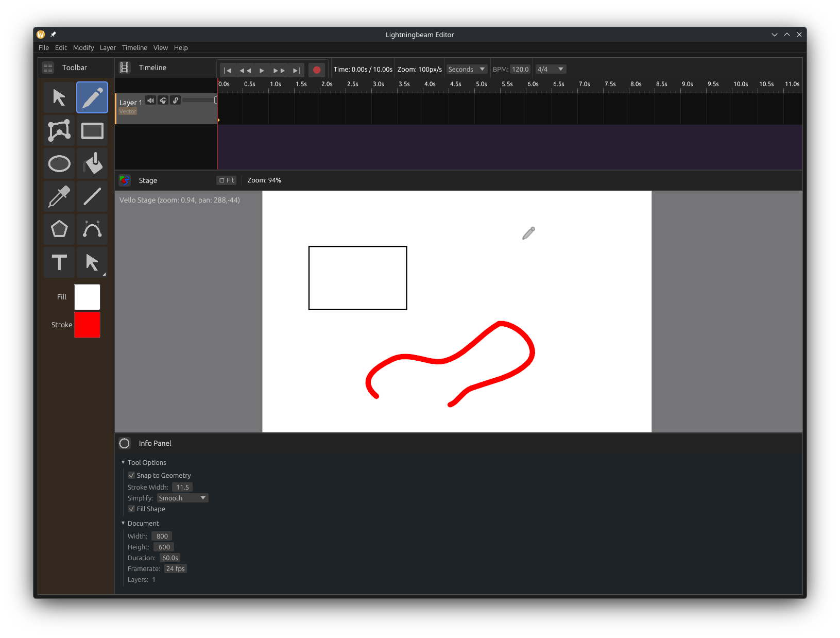The height and width of the screenshot is (638, 840).
Task: Pick the Paint Bucket fill tool
Action: pos(92,163)
